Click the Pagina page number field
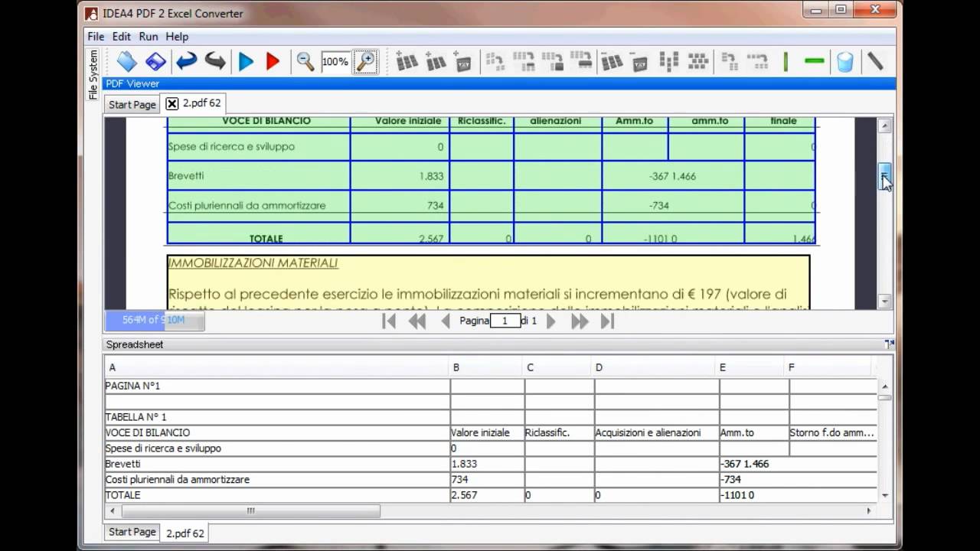This screenshot has width=980, height=551. (505, 321)
